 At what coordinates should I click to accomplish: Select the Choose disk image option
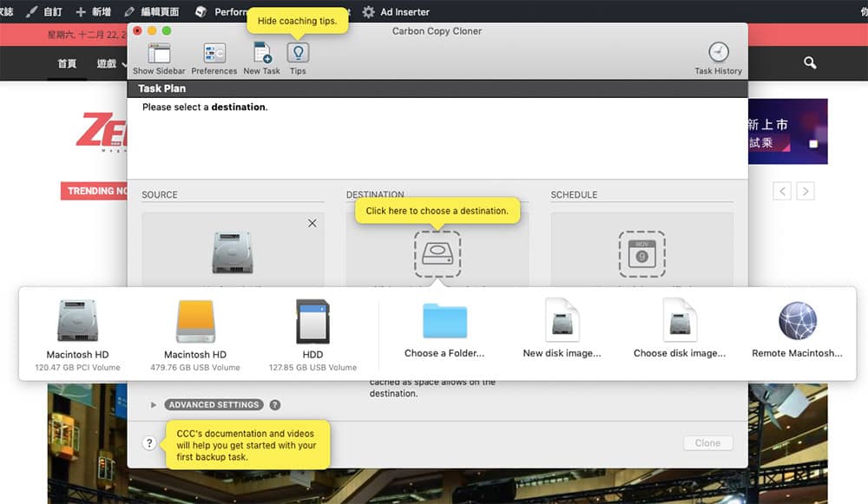[x=680, y=329]
